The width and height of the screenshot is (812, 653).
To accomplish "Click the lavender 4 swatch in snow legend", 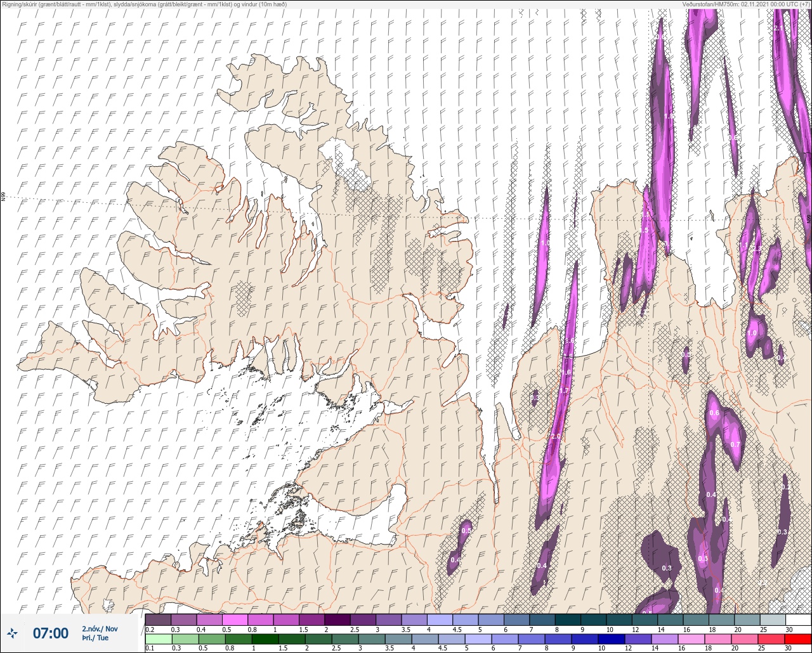I will click(440, 619).
